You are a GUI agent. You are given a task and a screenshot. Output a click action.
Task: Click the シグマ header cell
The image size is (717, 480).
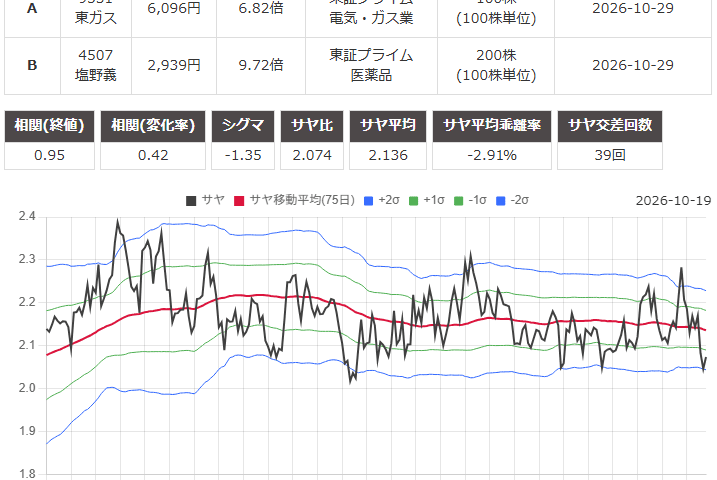pos(243,126)
